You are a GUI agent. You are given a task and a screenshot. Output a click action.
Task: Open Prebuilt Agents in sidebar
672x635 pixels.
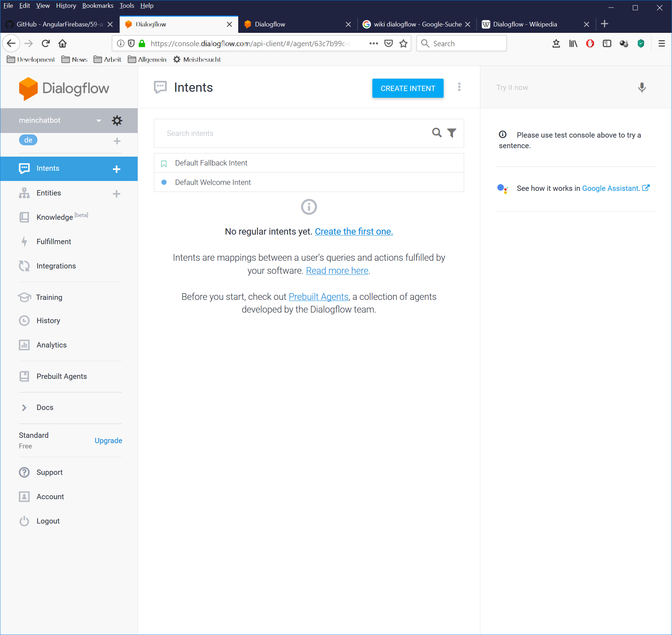(62, 376)
